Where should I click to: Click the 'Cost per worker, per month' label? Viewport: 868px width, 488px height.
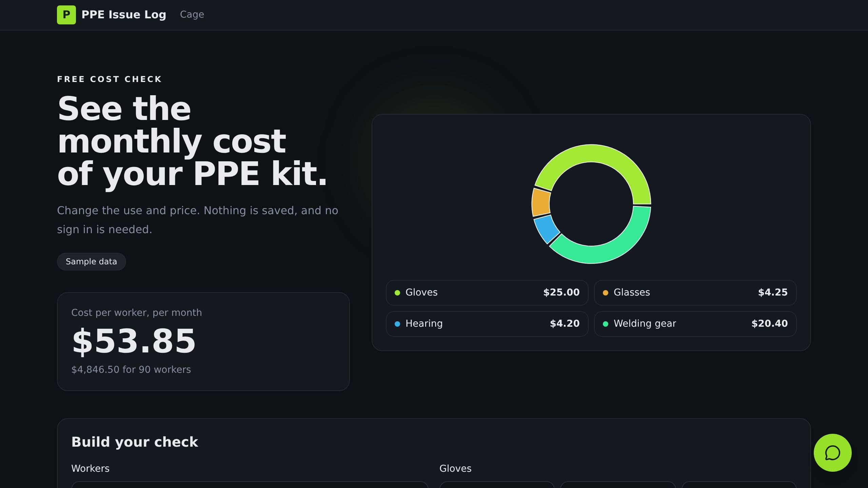(x=137, y=312)
